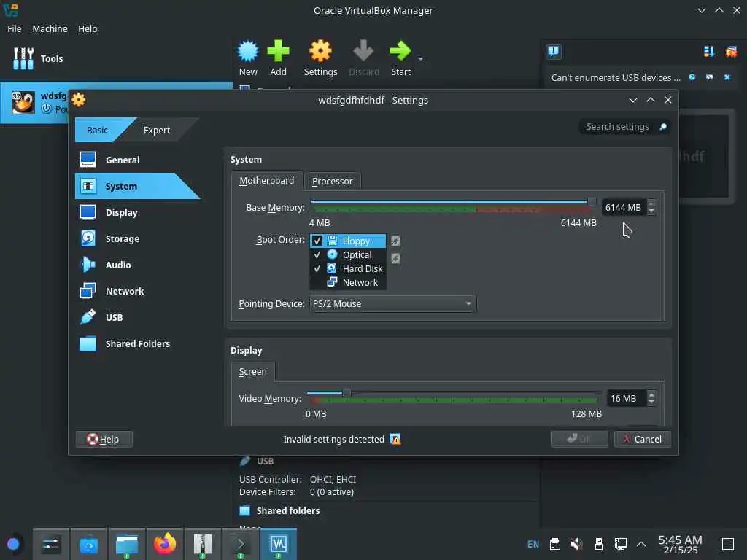This screenshot has height=560, width=747.
Task: Open Settings from the Manager toolbar
Action: (x=320, y=58)
